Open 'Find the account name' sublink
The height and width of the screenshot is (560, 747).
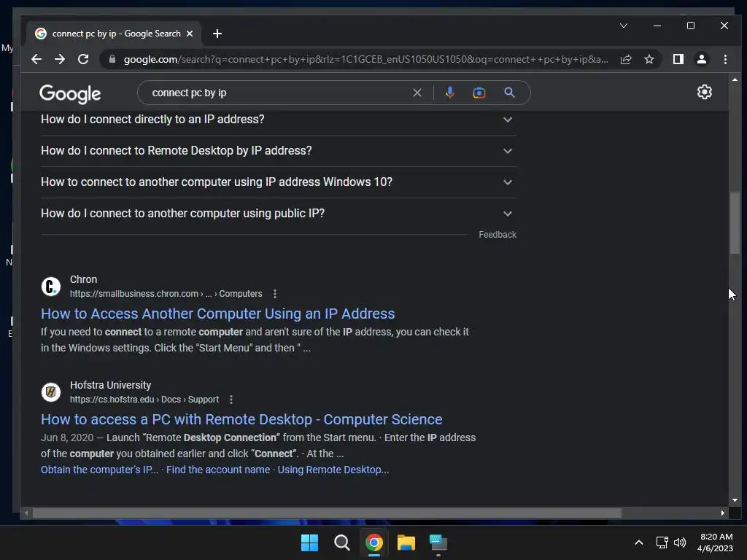click(218, 470)
